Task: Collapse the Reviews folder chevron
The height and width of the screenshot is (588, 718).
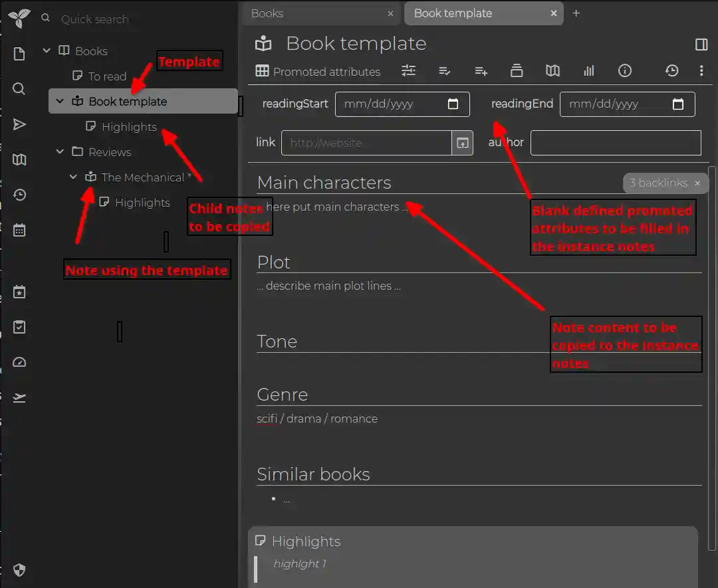Action: [60, 152]
